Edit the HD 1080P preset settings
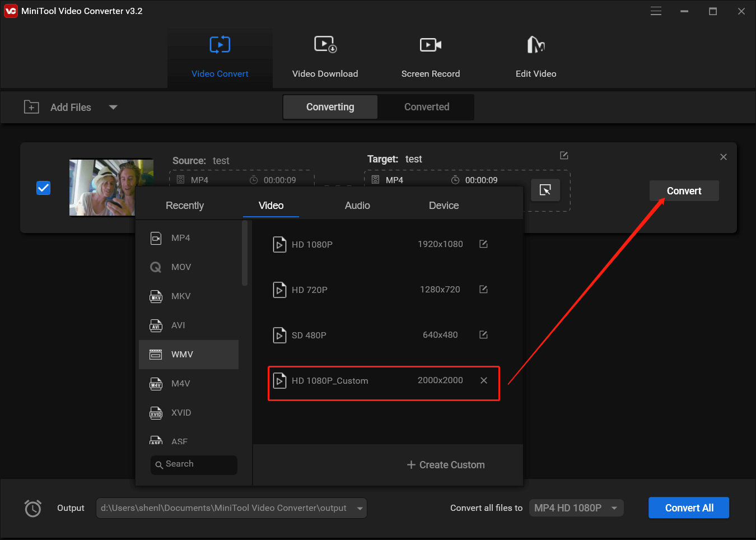The height and width of the screenshot is (540, 756). coord(483,244)
